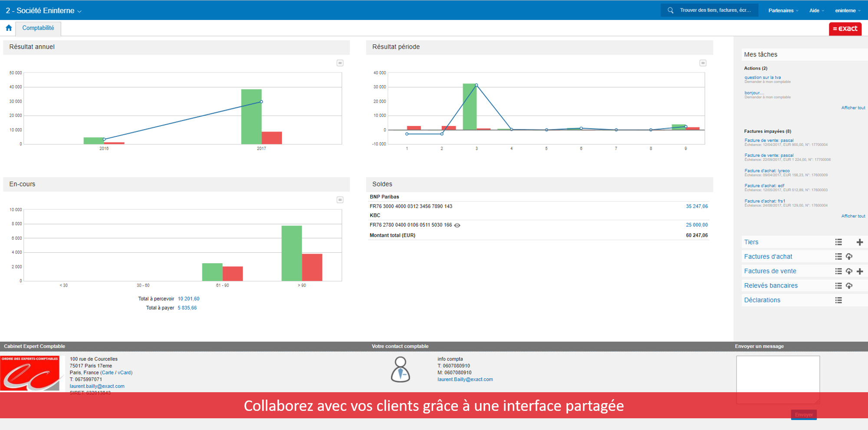868x430 pixels.
Task: Download the vCard link
Action: 124,373
